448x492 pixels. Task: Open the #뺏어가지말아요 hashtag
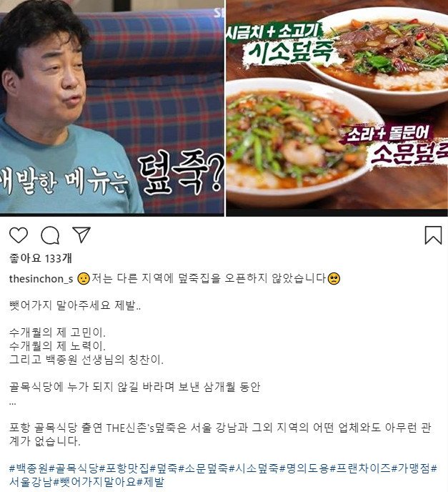[95, 482]
